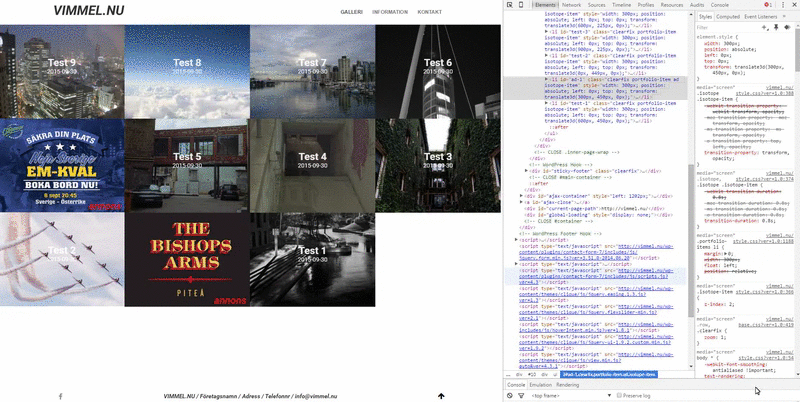Screen dimensions: 800x402
Task: Open the Test 2 airplanes thumbnail
Action: click(x=62, y=259)
